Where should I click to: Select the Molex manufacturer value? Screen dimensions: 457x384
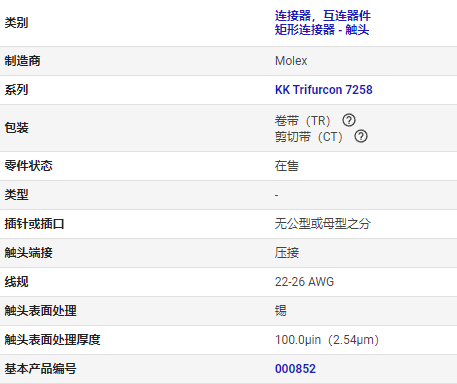pyautogui.click(x=291, y=61)
